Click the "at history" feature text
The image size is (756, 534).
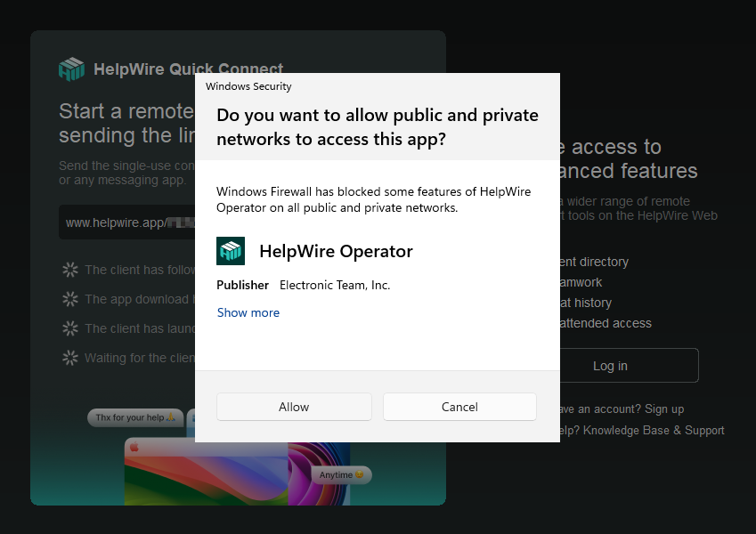click(x=585, y=303)
